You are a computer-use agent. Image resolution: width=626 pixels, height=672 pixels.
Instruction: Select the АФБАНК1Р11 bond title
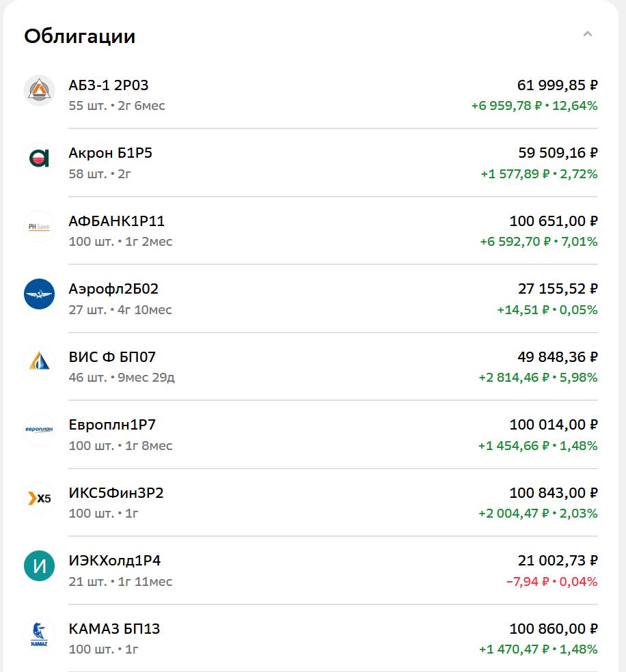(117, 221)
